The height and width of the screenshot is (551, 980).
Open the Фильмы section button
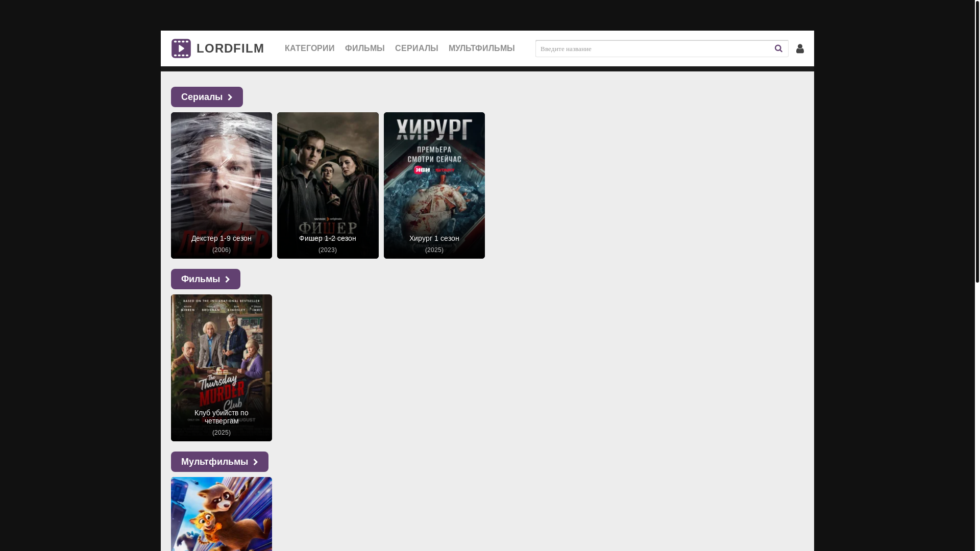[x=206, y=279]
